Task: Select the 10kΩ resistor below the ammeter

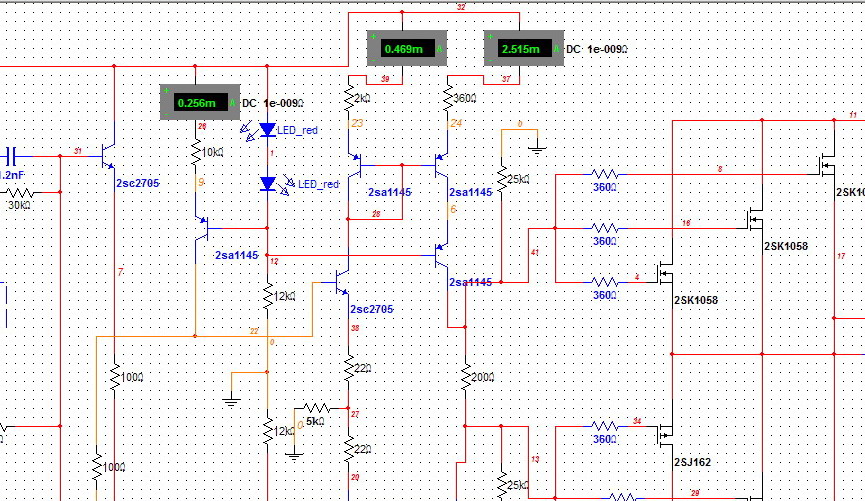Action: pyautogui.click(x=196, y=152)
